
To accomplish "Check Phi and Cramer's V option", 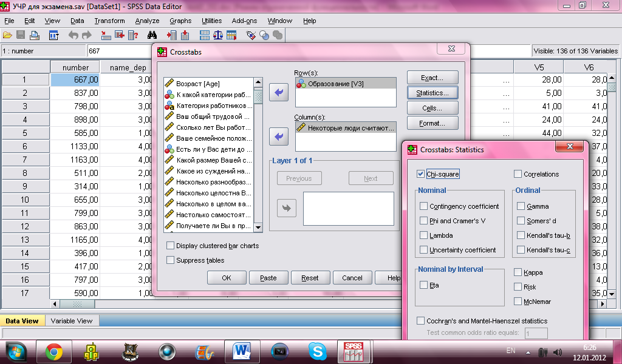I will pos(423,221).
